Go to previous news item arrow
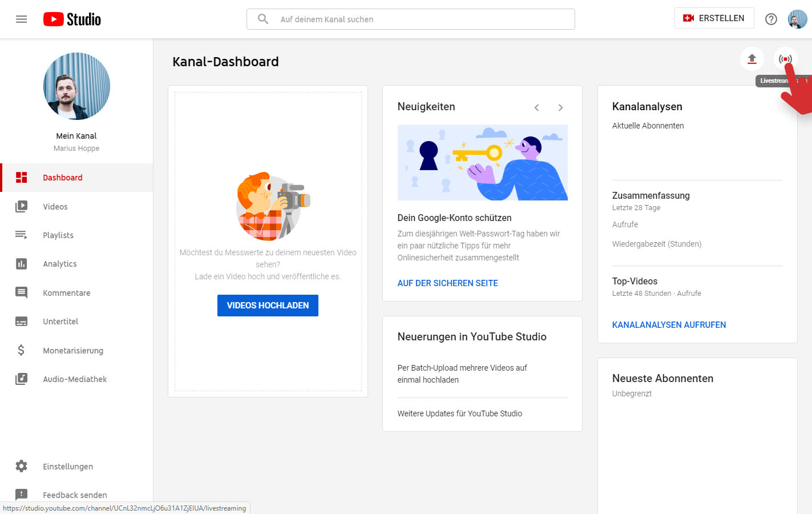Screen dimensions: 812x514 (x=536, y=107)
